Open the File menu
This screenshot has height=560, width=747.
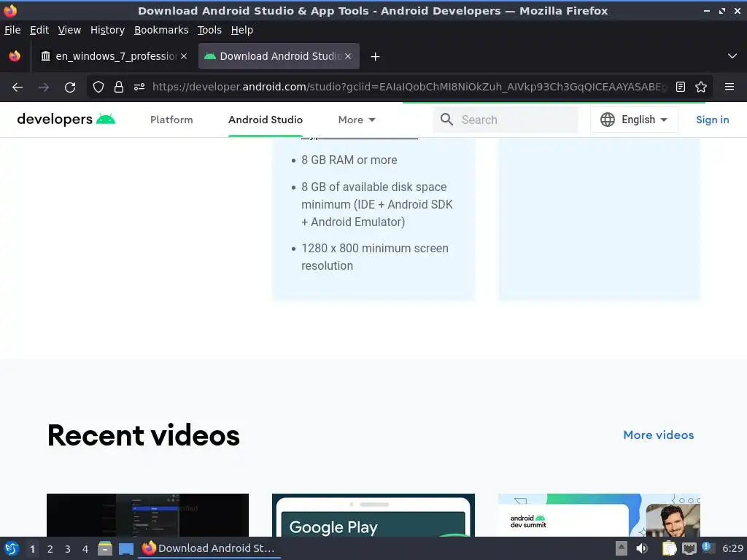pos(12,30)
